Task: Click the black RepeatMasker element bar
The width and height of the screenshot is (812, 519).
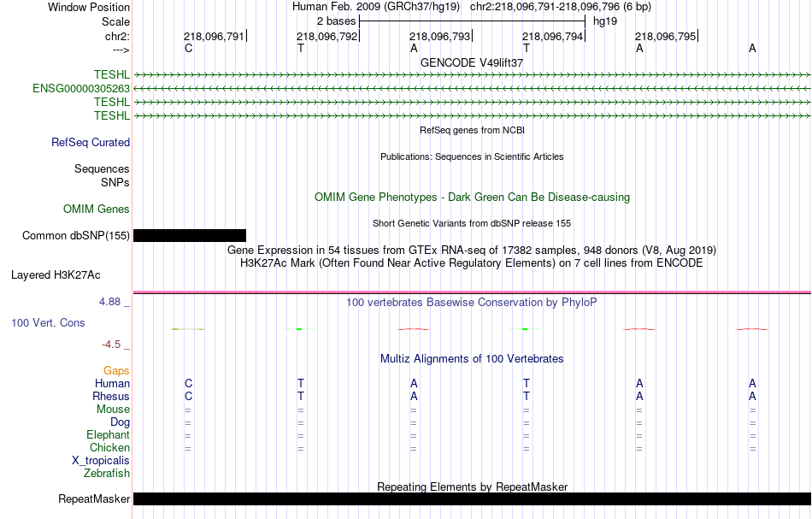Action: [x=473, y=498]
